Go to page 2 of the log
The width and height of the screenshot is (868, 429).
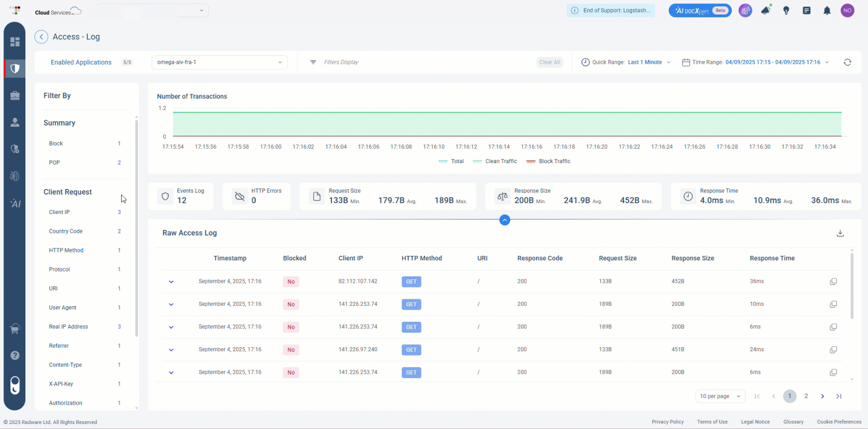(806, 396)
